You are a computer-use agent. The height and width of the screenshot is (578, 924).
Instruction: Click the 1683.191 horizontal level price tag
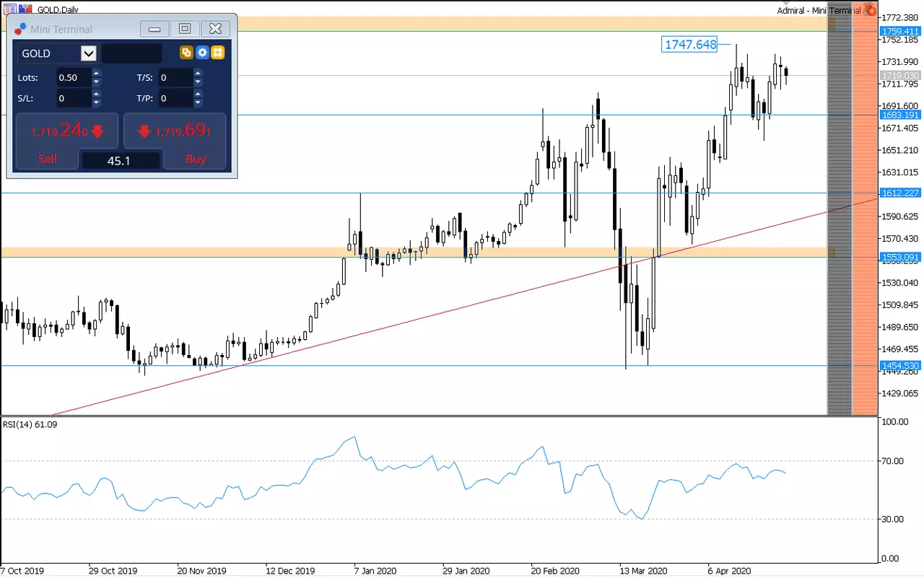[900, 115]
